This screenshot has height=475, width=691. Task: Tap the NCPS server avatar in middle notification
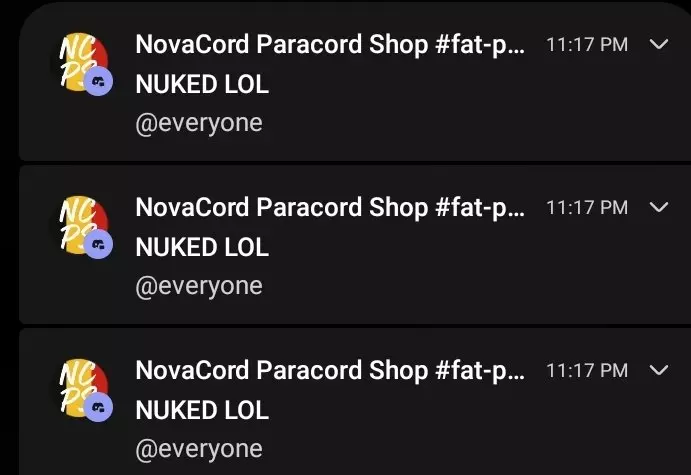point(84,225)
